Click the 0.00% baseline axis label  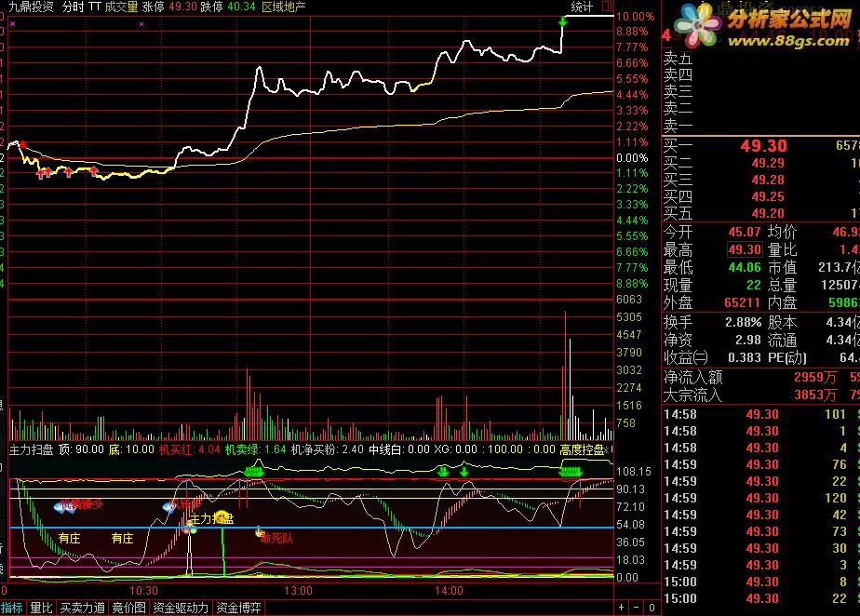[632, 158]
